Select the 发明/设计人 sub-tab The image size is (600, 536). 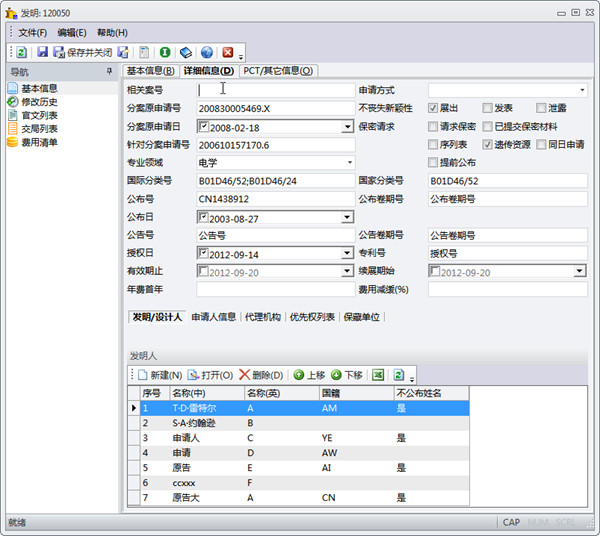(157, 317)
